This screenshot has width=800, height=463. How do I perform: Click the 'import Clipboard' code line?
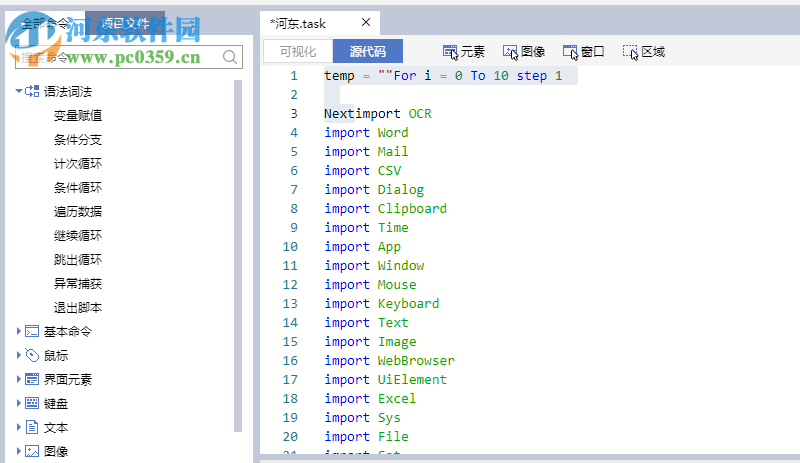386,209
